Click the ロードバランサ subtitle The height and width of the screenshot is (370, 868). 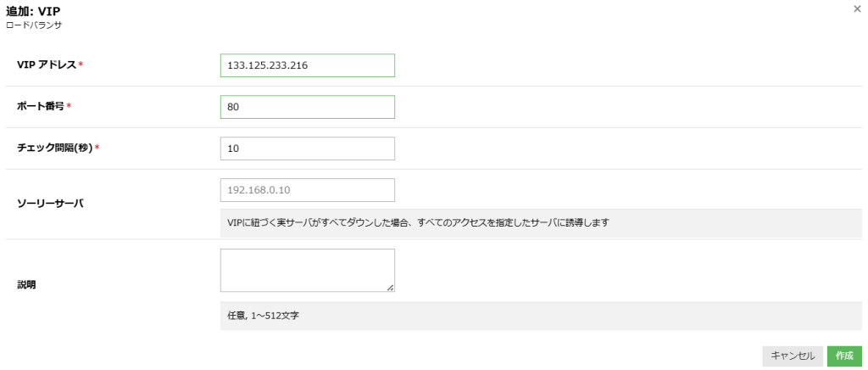(x=34, y=25)
